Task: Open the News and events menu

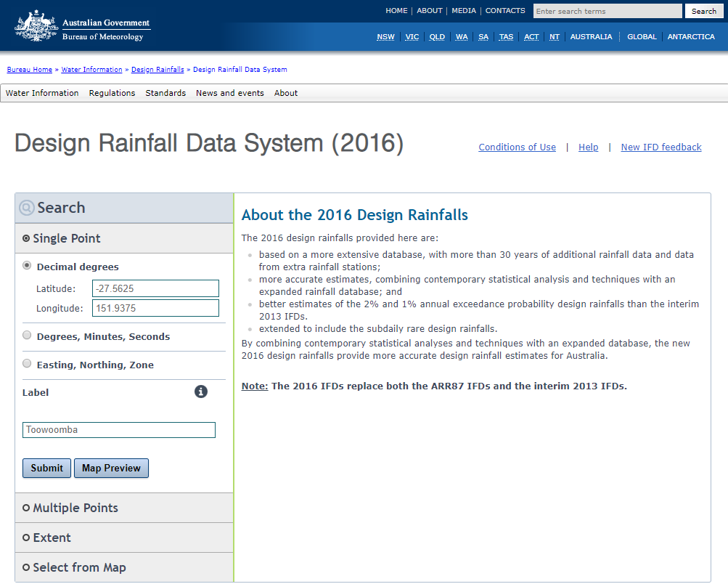Action: tap(230, 93)
